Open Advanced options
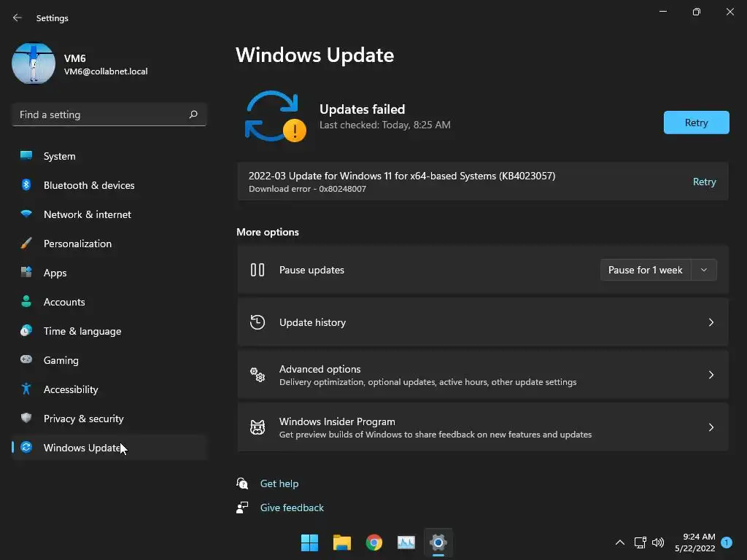Screen dimensions: 747x560 coord(483,375)
